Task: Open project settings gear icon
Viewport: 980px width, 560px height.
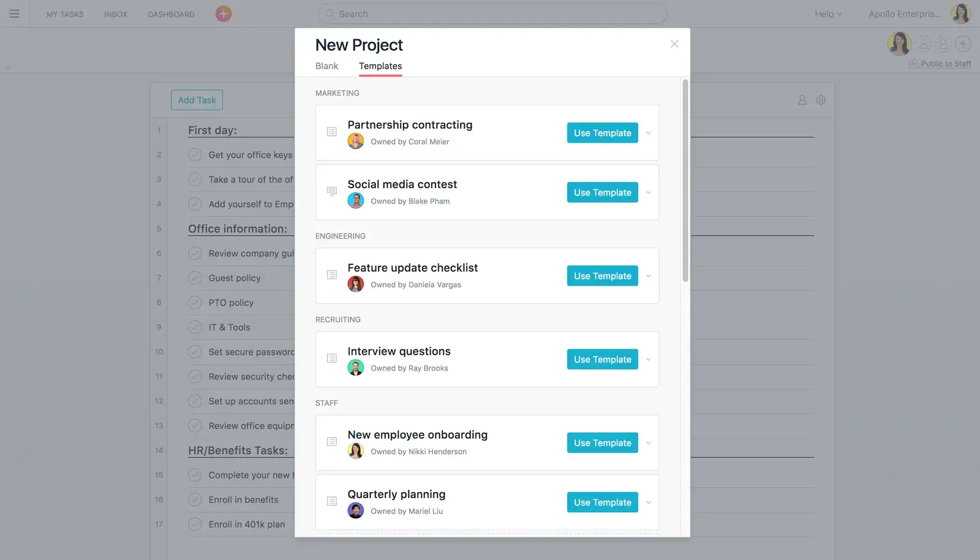Action: pyautogui.click(x=821, y=100)
